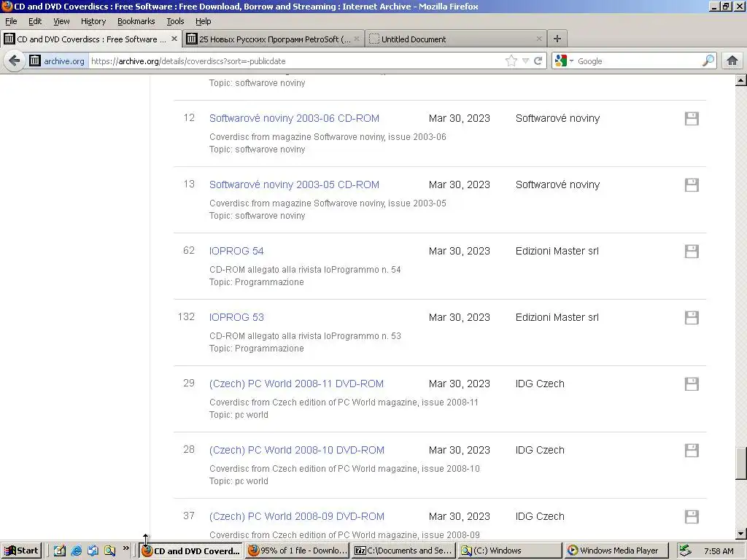747x560 pixels.
Task: Click 'Mar 30, 2023' date in IOPROG 54 row
Action: pos(460,251)
